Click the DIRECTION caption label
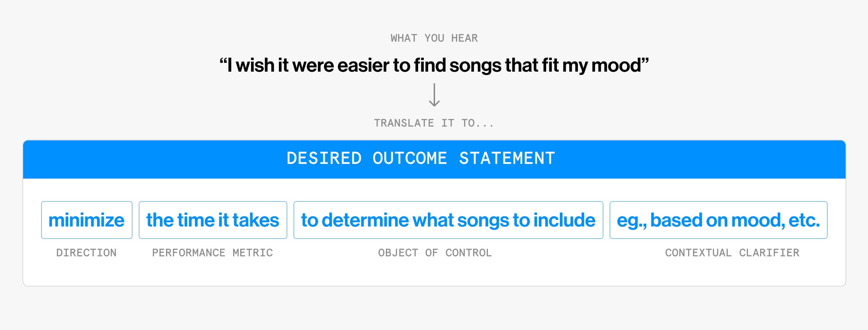Viewport: 868px width, 330px height. point(86,253)
